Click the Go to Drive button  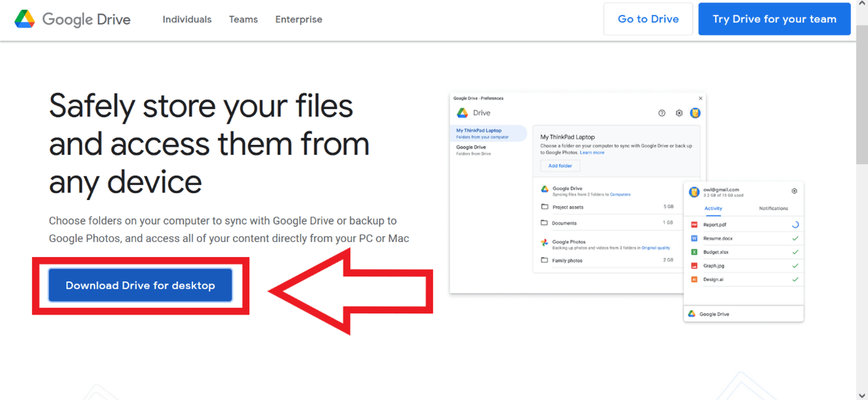[x=648, y=19]
